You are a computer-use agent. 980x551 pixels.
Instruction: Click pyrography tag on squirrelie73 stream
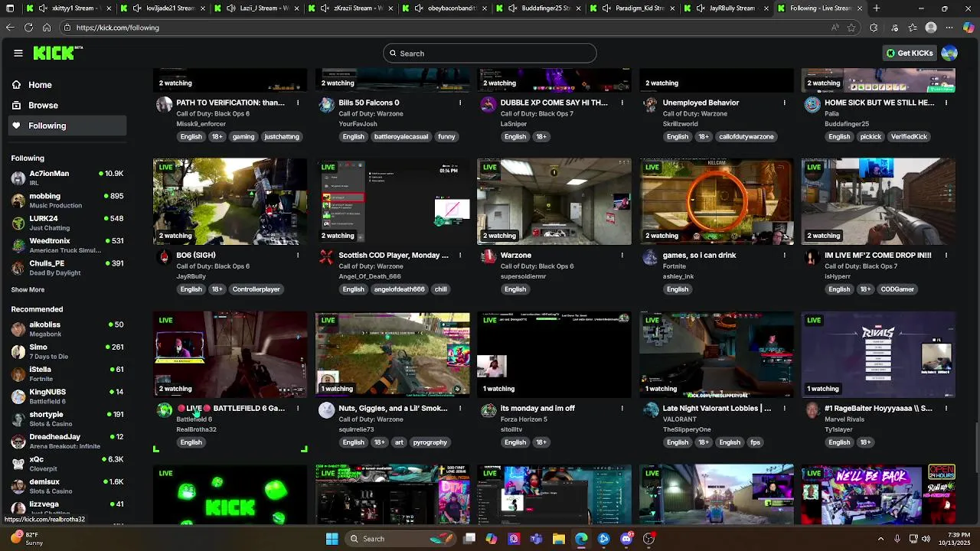point(430,442)
